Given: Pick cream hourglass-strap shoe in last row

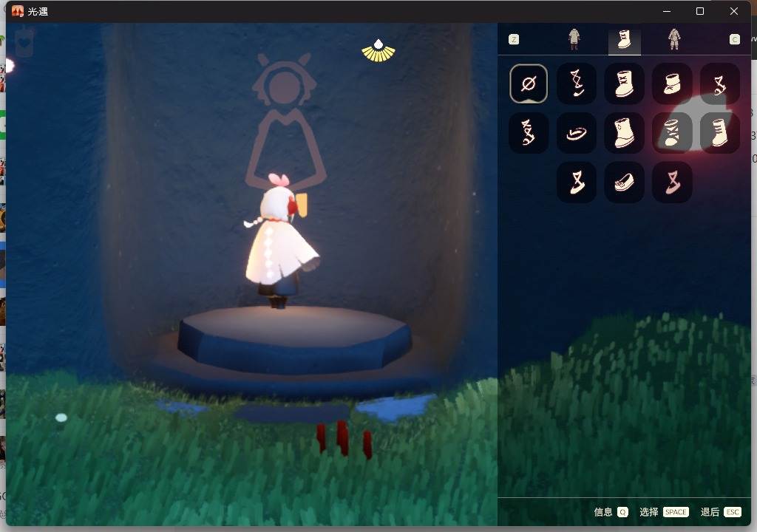Looking at the screenshot, I should [x=576, y=182].
